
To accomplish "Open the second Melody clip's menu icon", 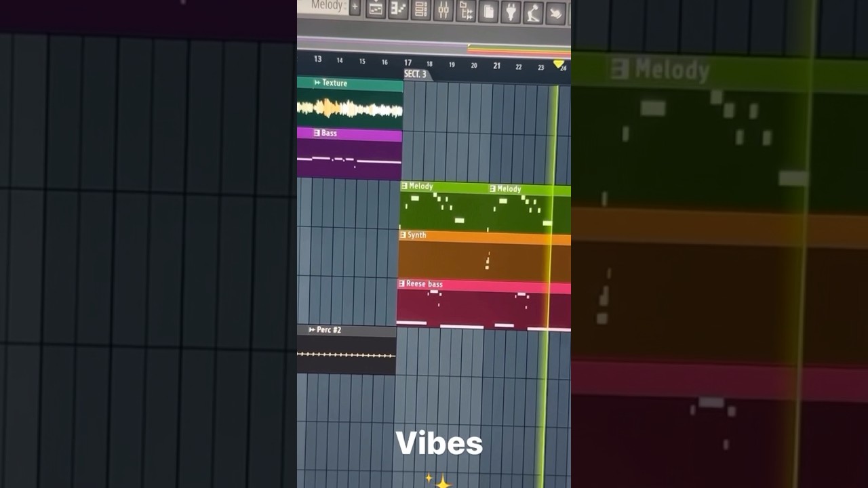I will click(493, 189).
